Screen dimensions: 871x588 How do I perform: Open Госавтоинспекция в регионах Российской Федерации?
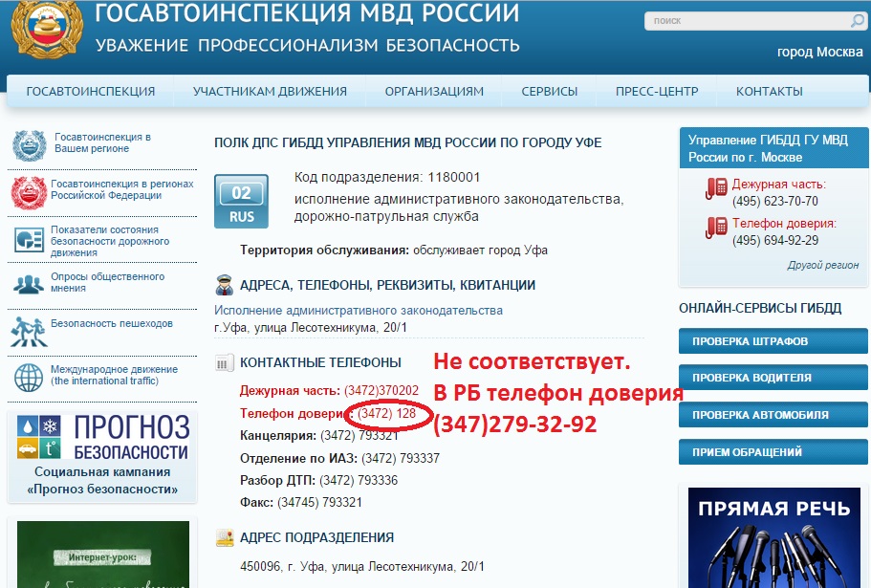click(122, 189)
